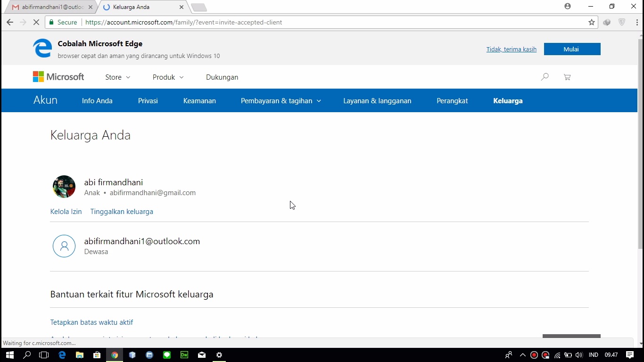
Task: Show hidden tray icons with the up chevron
Action: [x=523, y=355]
